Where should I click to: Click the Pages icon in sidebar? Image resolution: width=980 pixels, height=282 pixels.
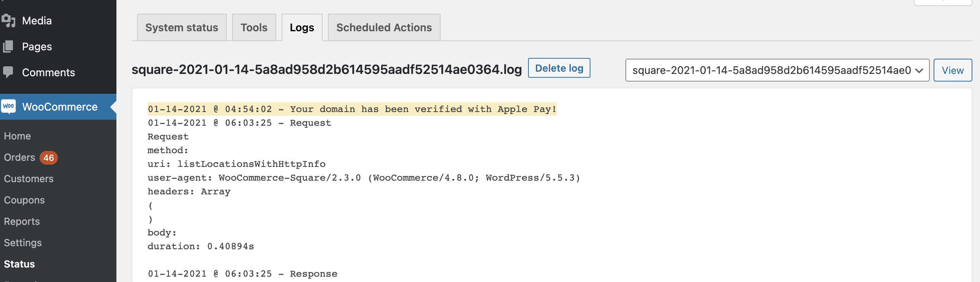[x=8, y=46]
